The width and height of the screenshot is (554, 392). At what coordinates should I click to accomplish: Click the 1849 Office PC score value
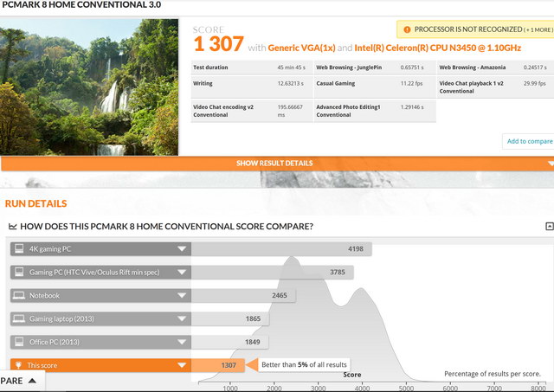(252, 342)
